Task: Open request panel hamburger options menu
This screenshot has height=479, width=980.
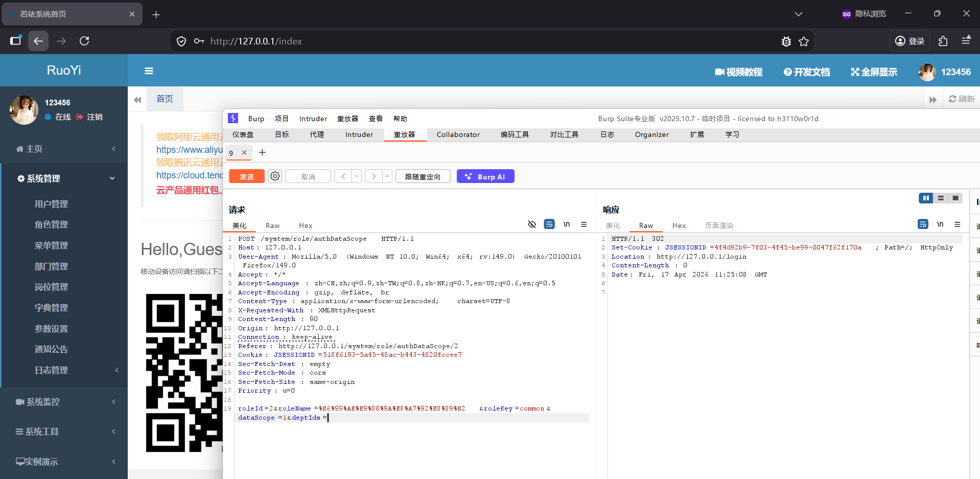Action: 584,224
